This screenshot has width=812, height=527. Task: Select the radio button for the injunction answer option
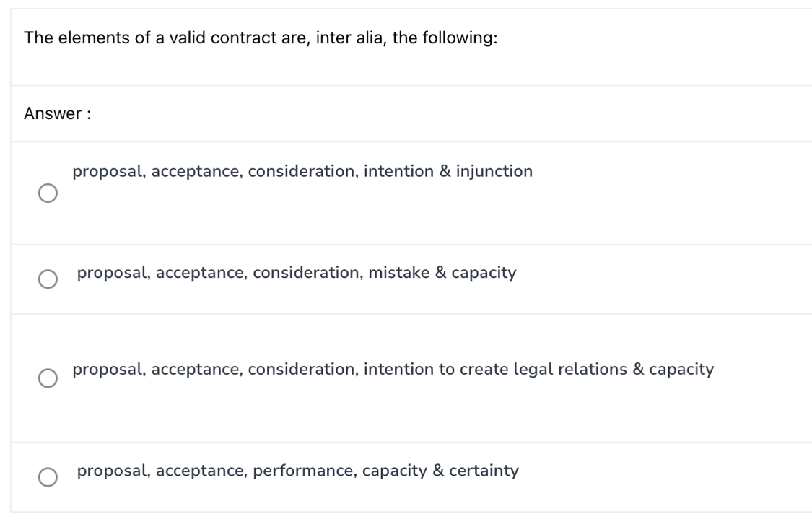pos(48,192)
